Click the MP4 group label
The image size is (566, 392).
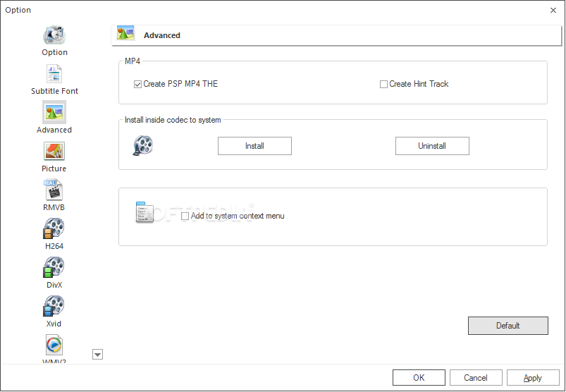pos(132,61)
